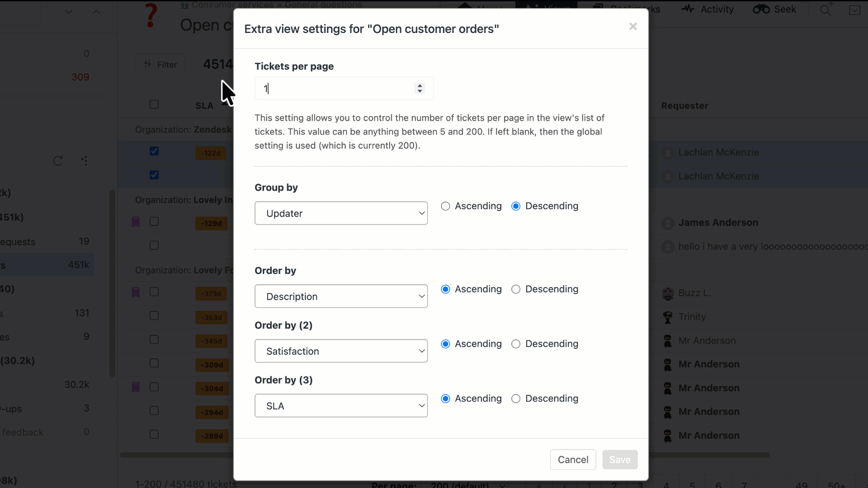Click the new ticket envelope icon
This screenshot has width=868, height=488.
pos(854,10)
